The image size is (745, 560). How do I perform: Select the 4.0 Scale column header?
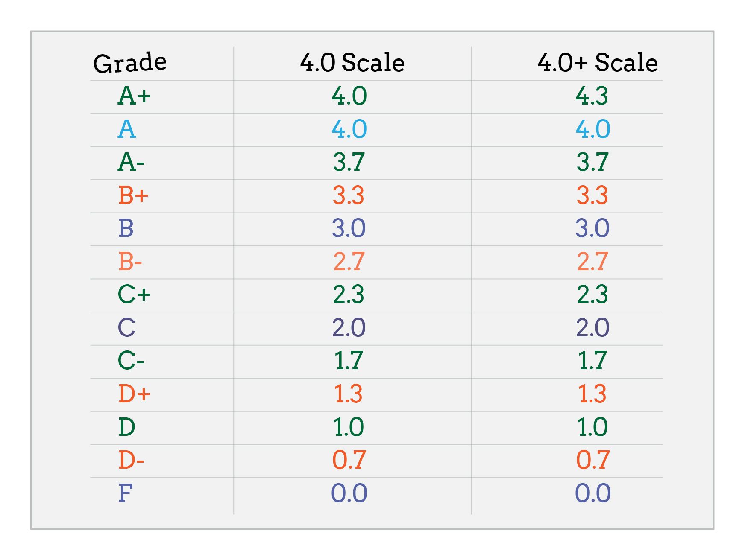point(352,63)
